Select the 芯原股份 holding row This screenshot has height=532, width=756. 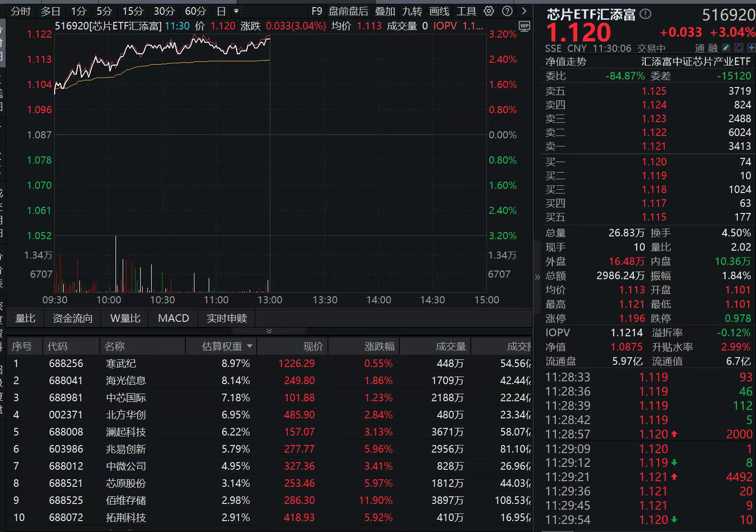pyautogui.click(x=270, y=484)
